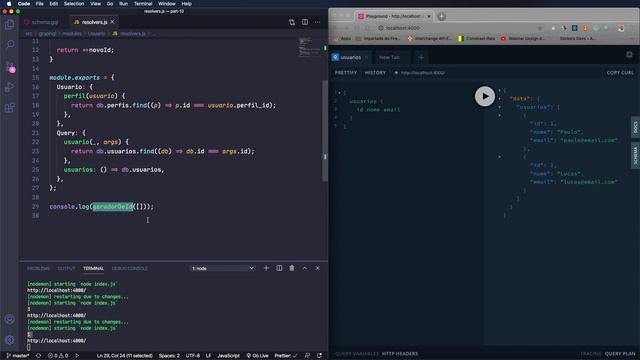Open the Query Plan panel
Viewport: 640px width, 360px height.
coord(620,354)
